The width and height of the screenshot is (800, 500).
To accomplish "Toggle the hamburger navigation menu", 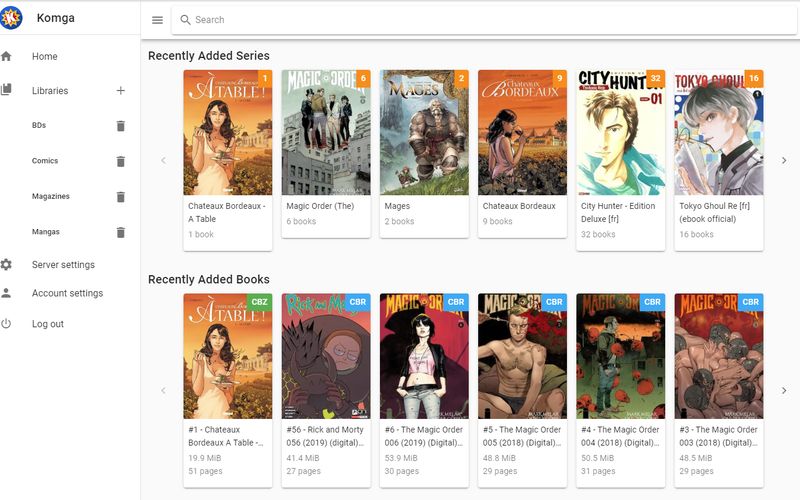I will click(157, 20).
